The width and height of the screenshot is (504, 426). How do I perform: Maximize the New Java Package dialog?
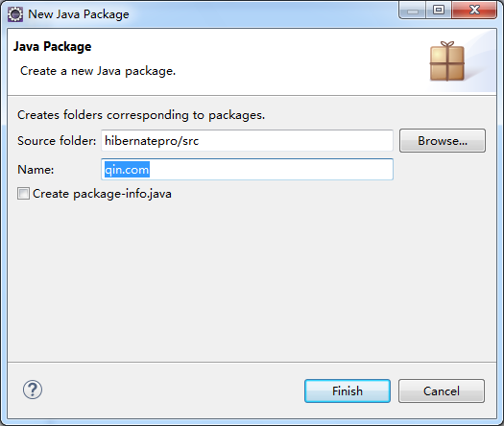439,11
